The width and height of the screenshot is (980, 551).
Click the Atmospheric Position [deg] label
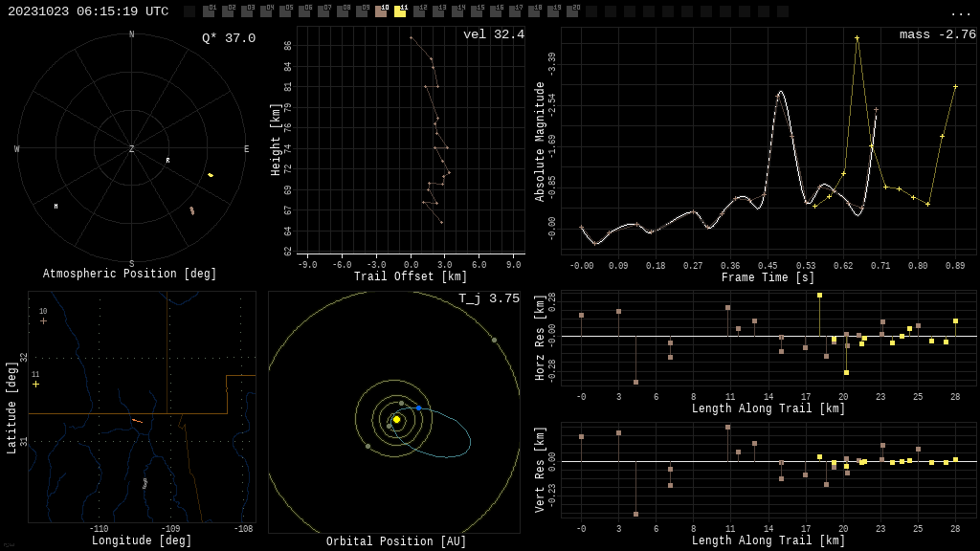[x=129, y=274]
